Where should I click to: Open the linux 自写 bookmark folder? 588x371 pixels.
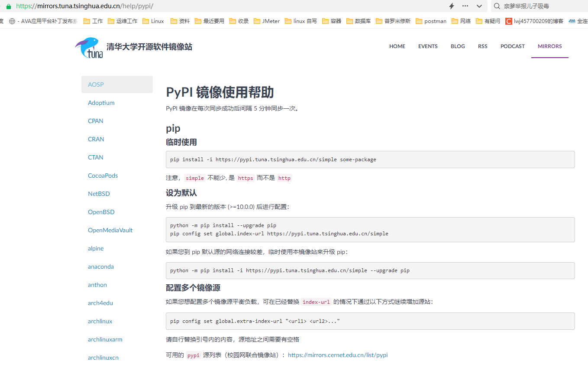pos(301,21)
